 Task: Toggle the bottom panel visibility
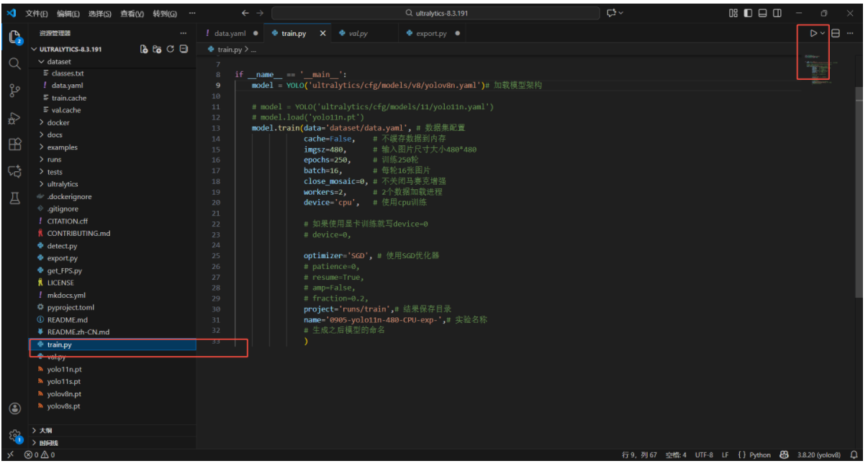coord(763,13)
